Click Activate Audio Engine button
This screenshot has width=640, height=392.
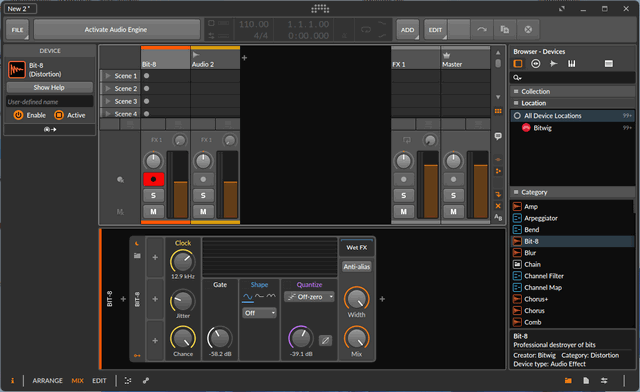click(x=116, y=30)
